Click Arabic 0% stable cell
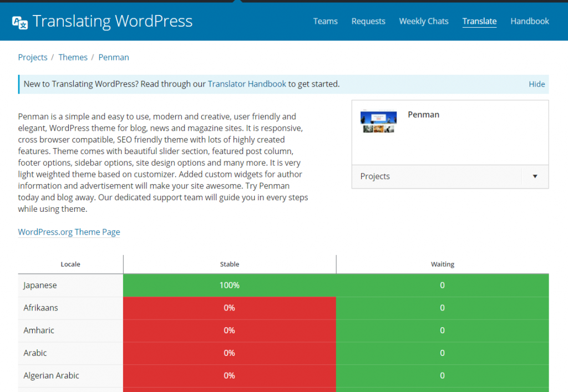This screenshot has height=392, width=568. (229, 353)
